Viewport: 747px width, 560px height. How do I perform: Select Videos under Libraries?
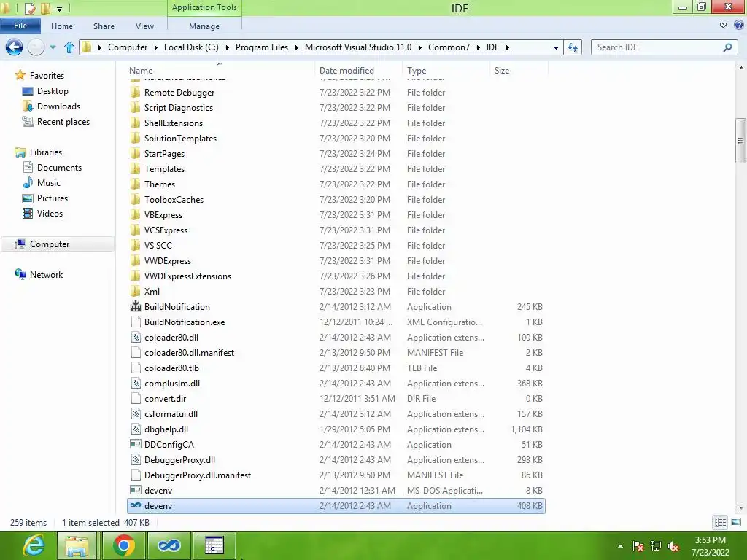click(x=50, y=214)
